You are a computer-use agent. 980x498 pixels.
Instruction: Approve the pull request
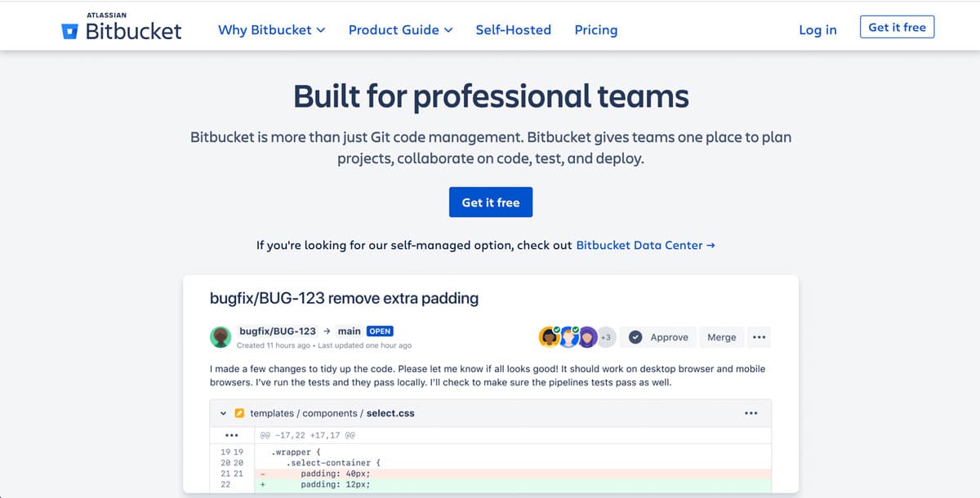pos(659,337)
